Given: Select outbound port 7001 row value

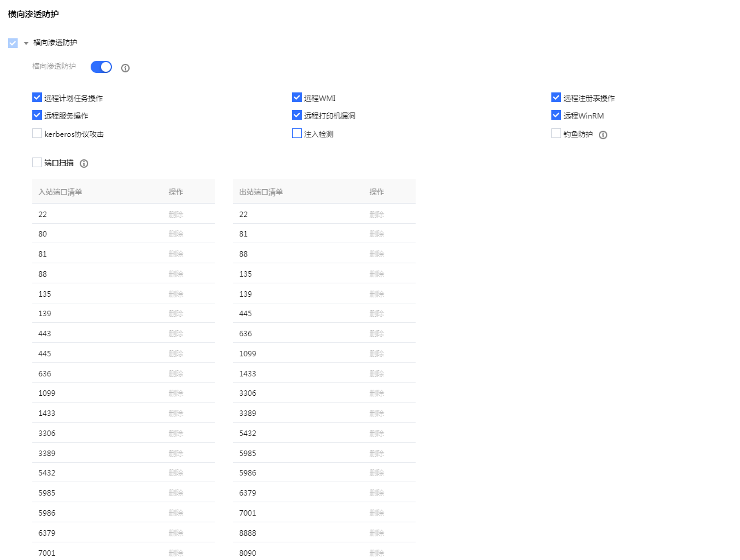Looking at the screenshot, I should [248, 513].
